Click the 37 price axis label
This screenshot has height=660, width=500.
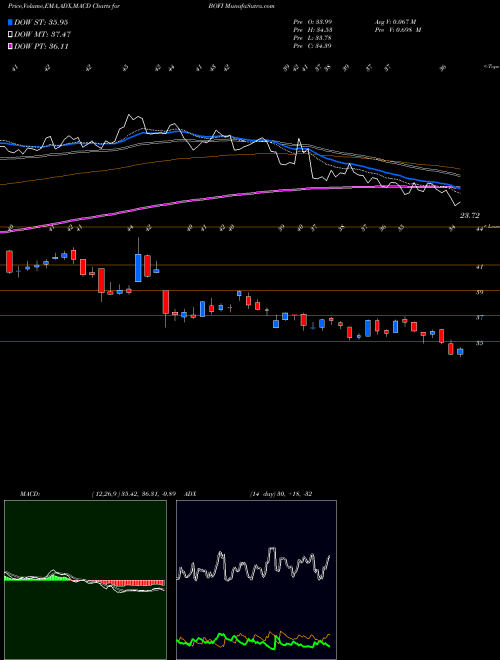tap(479, 318)
